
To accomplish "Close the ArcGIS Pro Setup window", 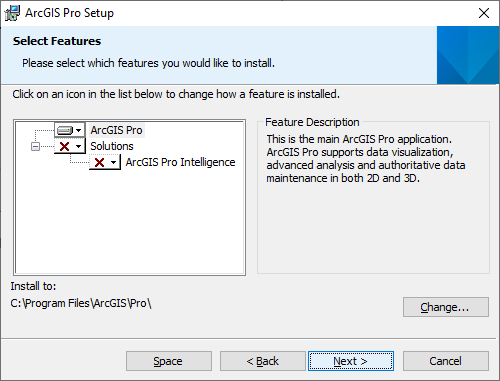I will pos(484,13).
